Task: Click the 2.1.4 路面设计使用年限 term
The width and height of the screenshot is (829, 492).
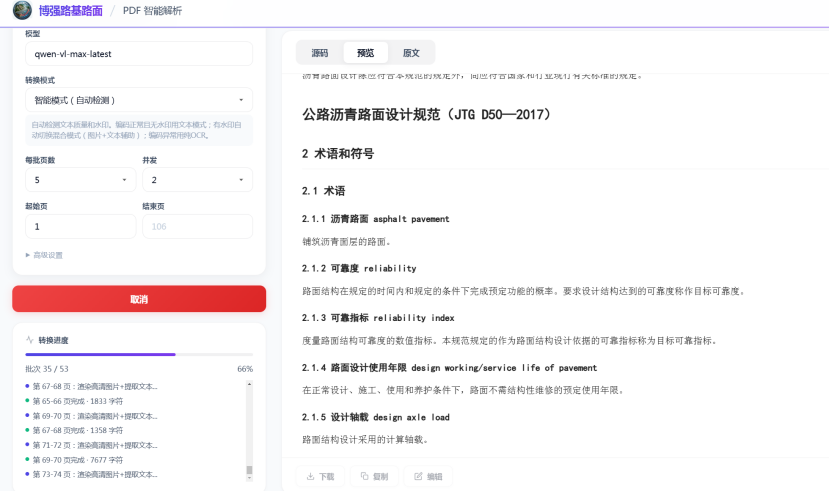Action: (x=449, y=367)
